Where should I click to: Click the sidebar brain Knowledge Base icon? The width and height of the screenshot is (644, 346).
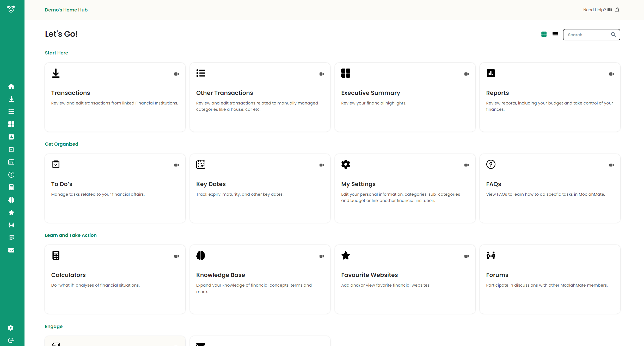11,200
